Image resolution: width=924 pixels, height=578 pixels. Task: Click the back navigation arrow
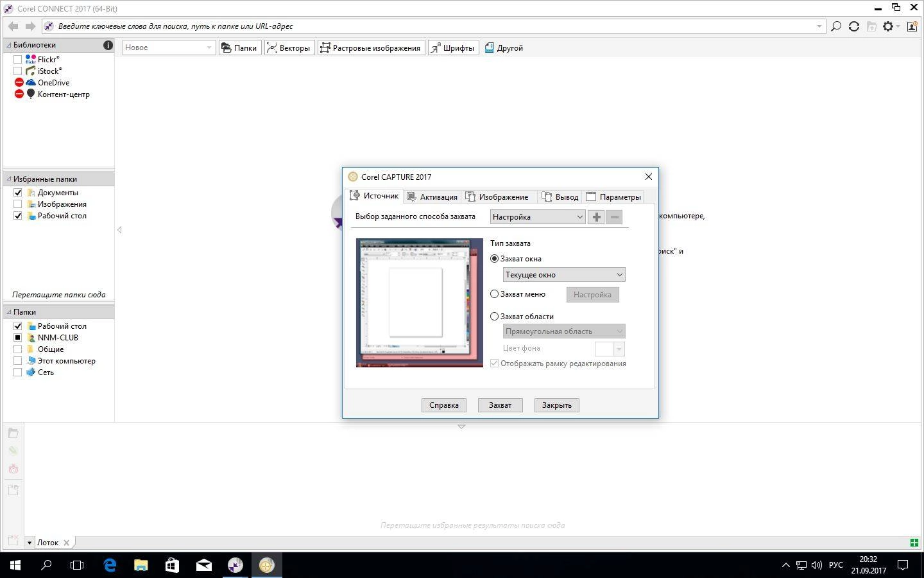point(13,26)
